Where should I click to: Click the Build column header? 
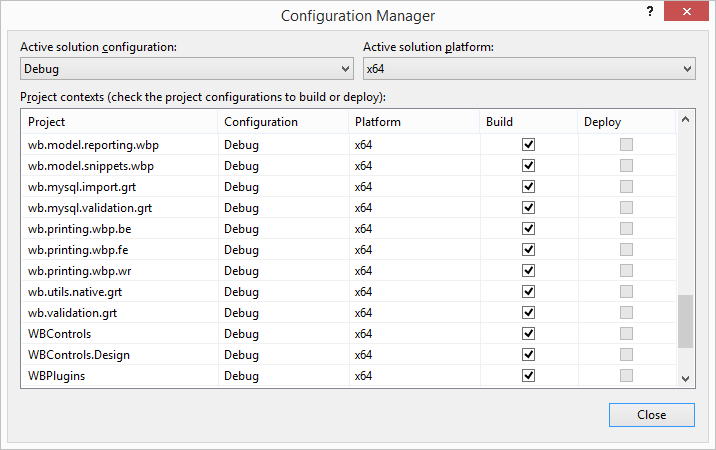pyautogui.click(x=528, y=122)
